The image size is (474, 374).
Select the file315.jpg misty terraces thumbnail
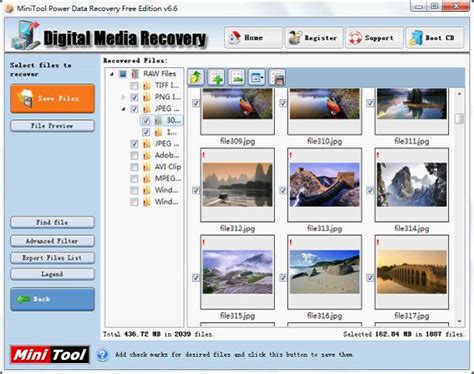point(237,272)
